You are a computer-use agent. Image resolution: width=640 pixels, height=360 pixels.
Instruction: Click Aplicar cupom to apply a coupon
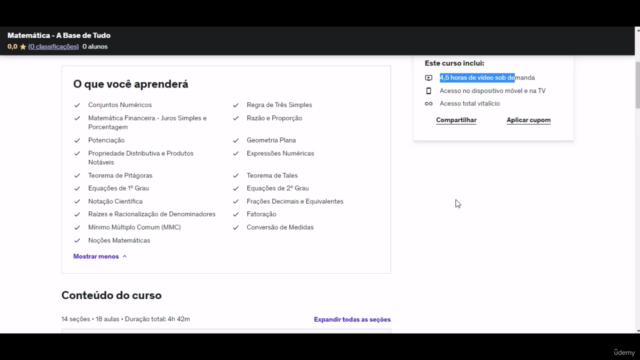point(529,120)
